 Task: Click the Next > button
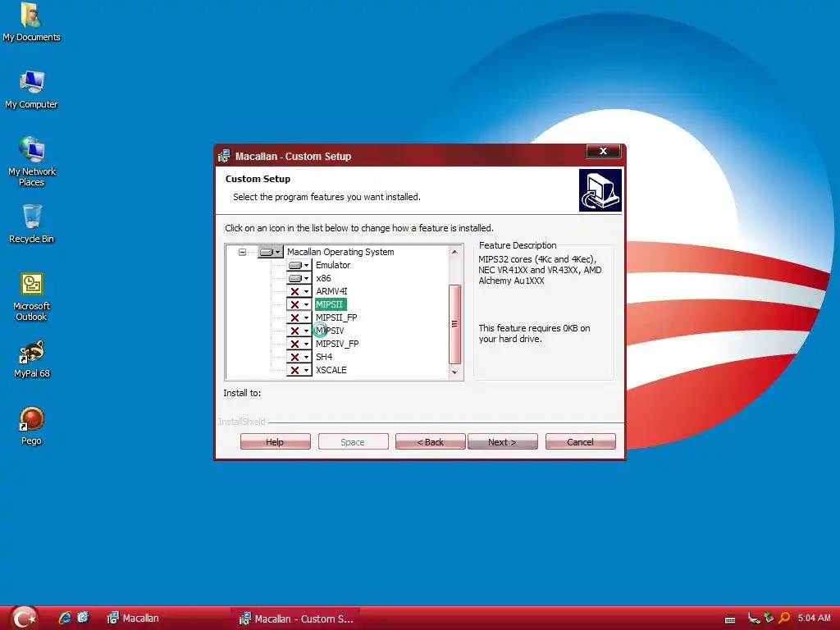[x=503, y=442]
